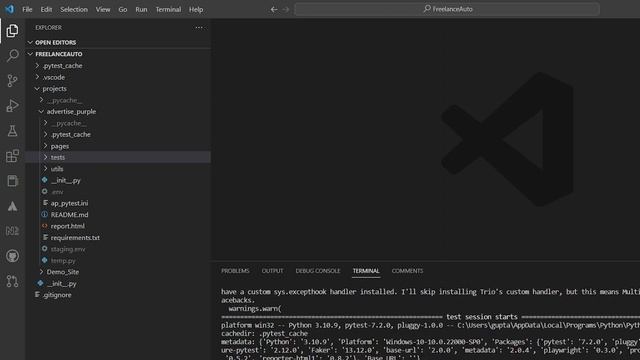This screenshot has height=360, width=640.
Task: Click the FreelanceAuto command center search box
Action: click(447, 9)
